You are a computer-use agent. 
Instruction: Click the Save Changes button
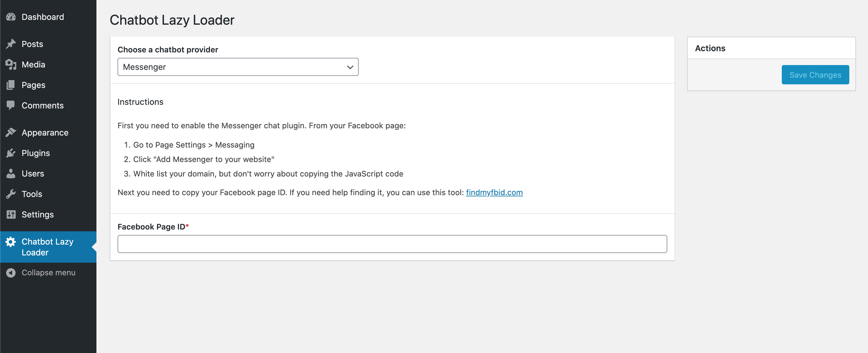pos(815,75)
